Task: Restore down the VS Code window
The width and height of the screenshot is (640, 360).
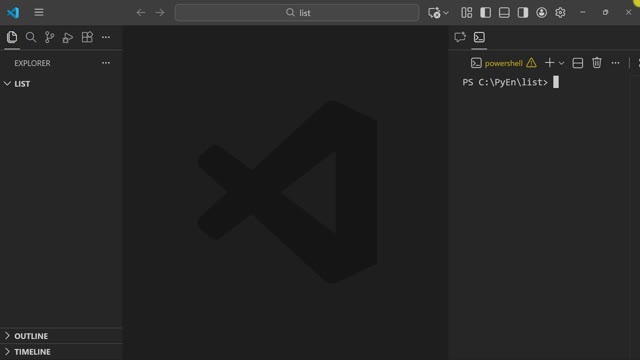Action: (x=605, y=13)
